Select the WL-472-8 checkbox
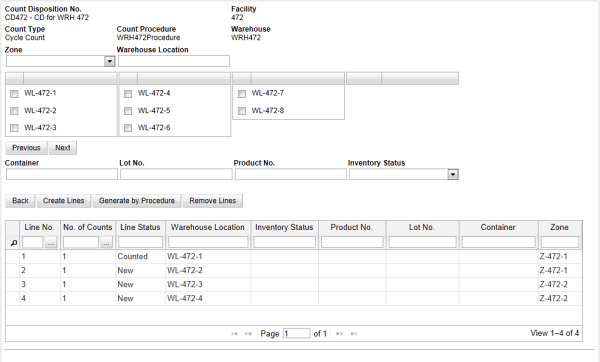This screenshot has height=362, width=600. [x=241, y=111]
